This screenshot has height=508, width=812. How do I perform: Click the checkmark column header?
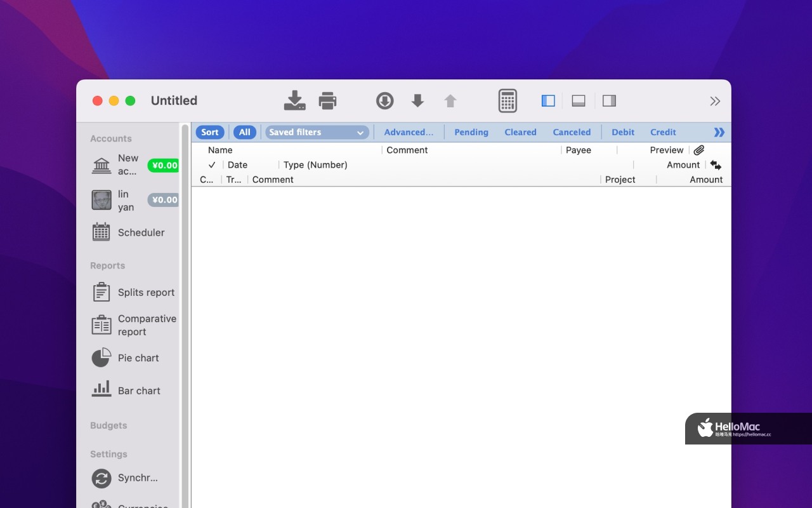212,165
